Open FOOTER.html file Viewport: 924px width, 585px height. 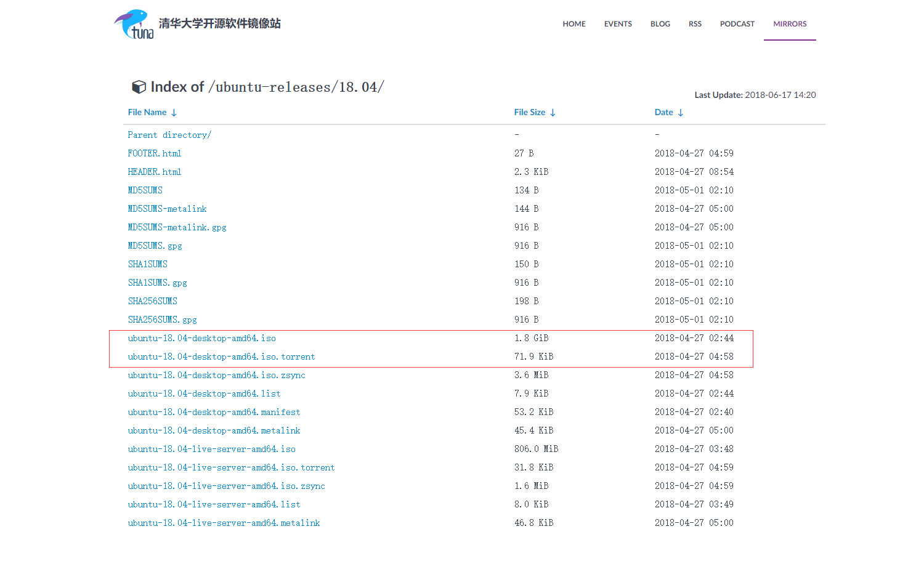click(x=155, y=153)
